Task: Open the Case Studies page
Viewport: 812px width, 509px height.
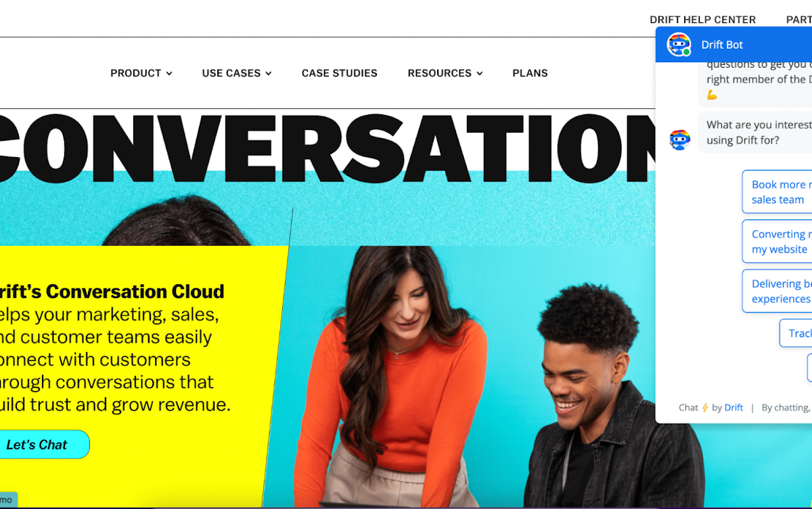Action: click(340, 73)
